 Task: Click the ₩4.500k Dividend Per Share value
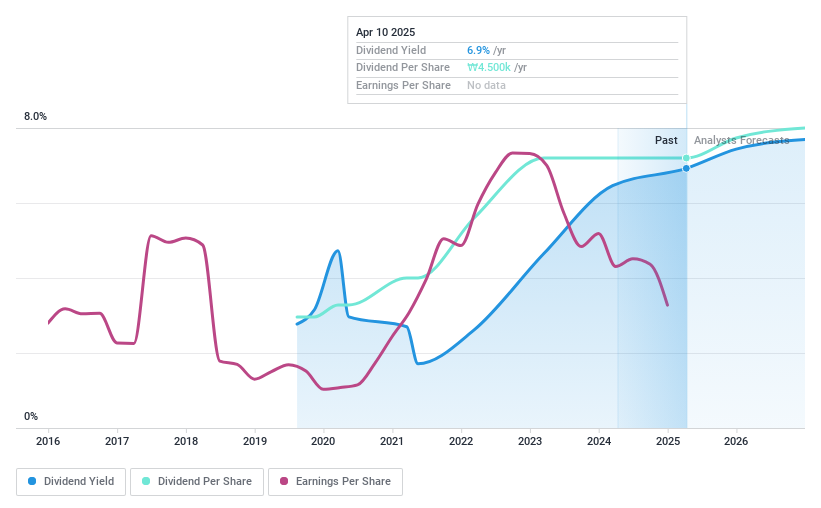pos(489,67)
